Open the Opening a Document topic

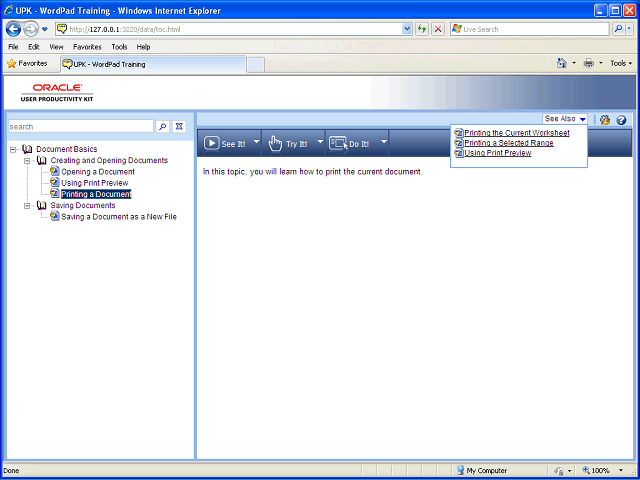click(x=98, y=172)
